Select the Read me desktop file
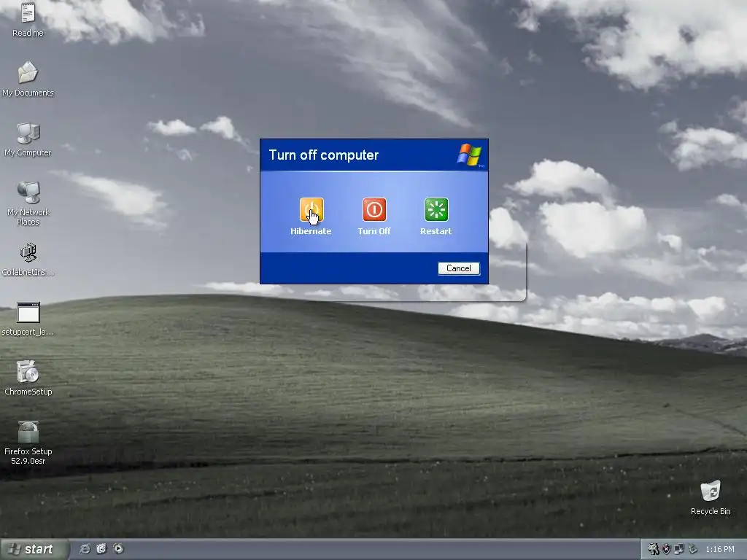The height and width of the screenshot is (560, 747). [28, 19]
